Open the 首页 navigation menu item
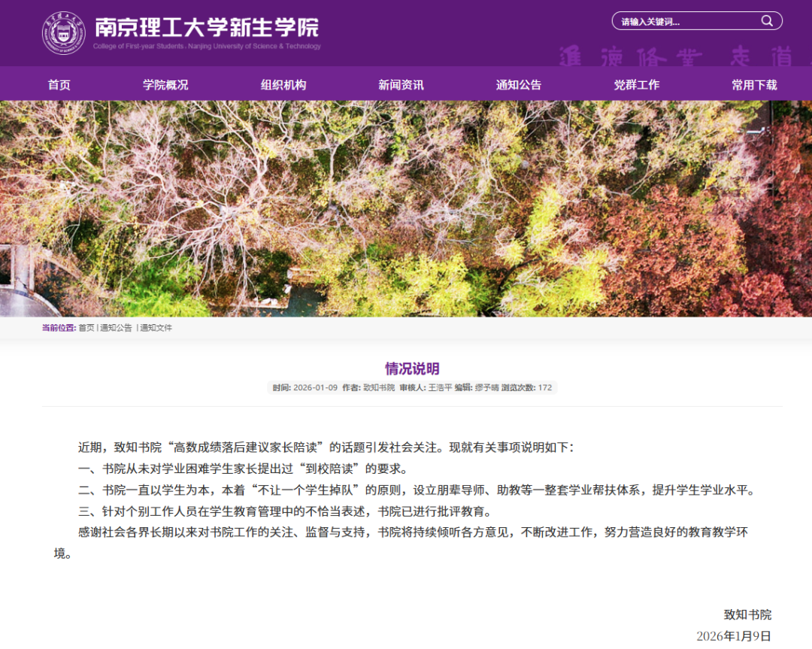This screenshot has height=649, width=812. click(59, 85)
